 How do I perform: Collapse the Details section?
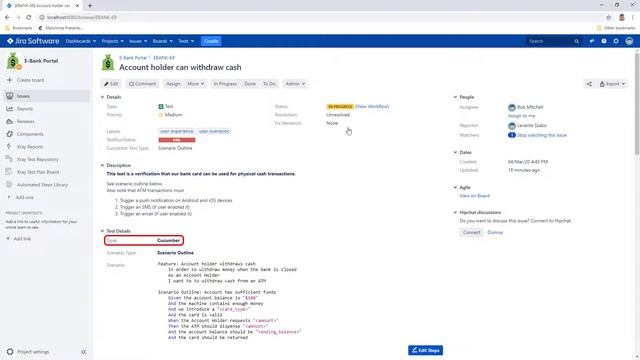coord(102,97)
